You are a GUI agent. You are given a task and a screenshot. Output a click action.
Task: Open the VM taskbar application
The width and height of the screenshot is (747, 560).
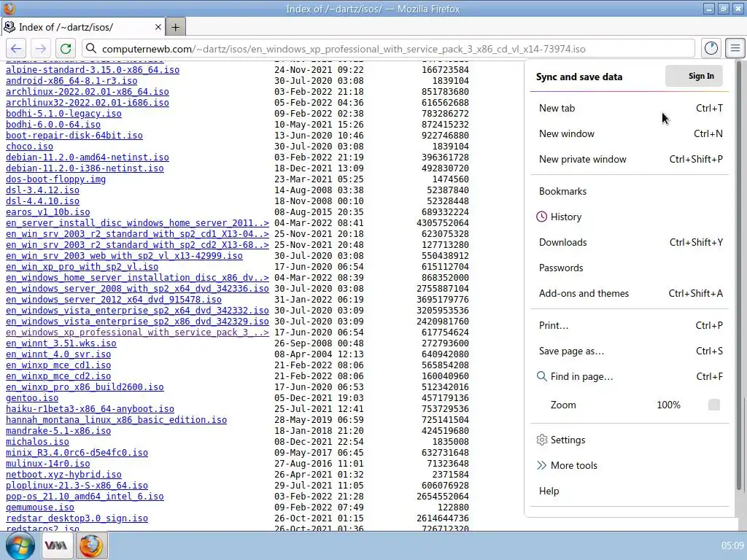55,545
